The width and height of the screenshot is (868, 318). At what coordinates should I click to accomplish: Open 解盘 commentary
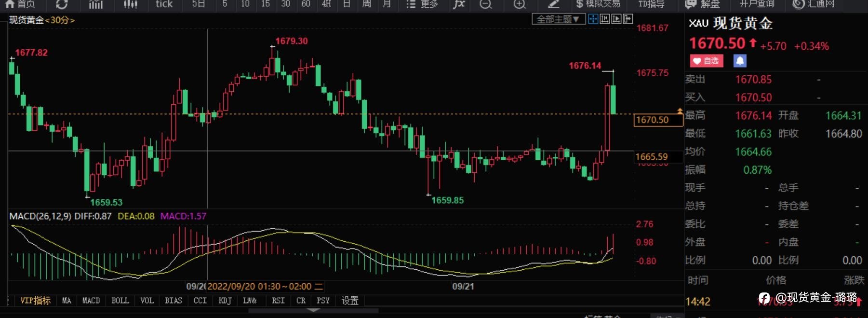(703, 4)
